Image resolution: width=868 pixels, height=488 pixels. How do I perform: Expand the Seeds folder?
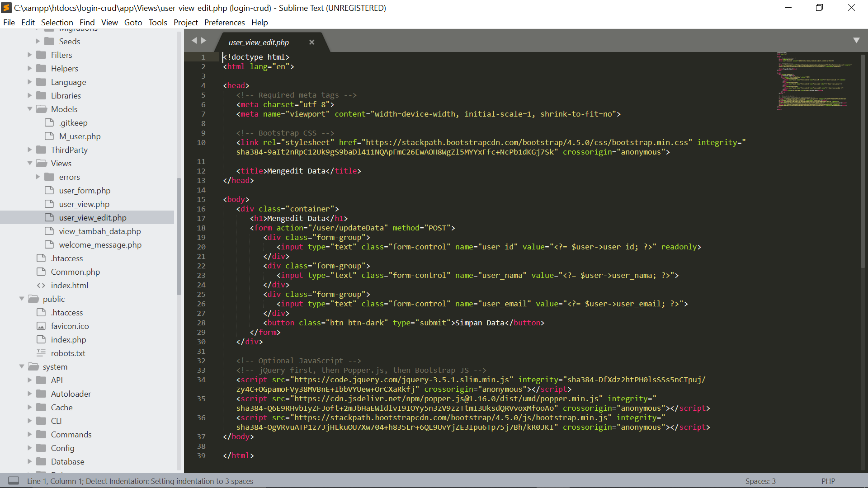coord(38,41)
